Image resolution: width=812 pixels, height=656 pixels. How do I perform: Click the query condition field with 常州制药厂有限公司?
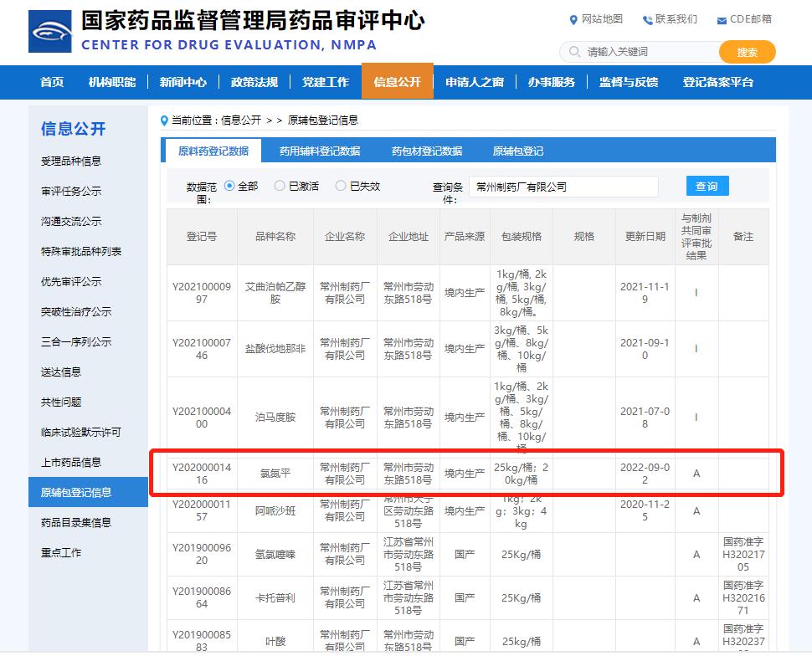click(x=563, y=187)
